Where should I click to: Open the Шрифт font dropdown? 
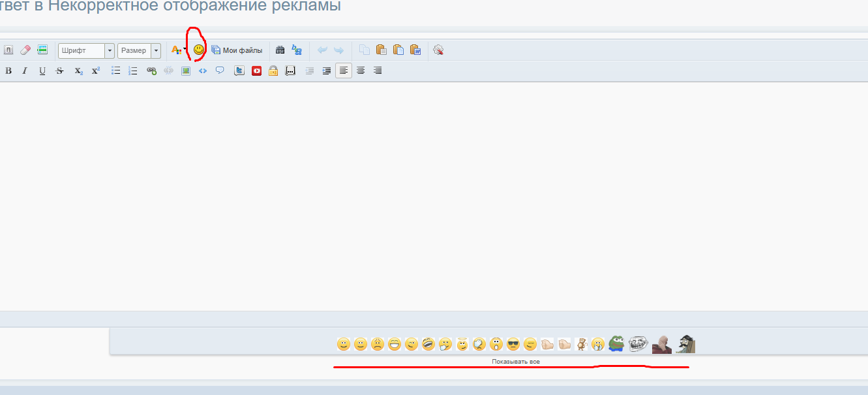(86, 50)
